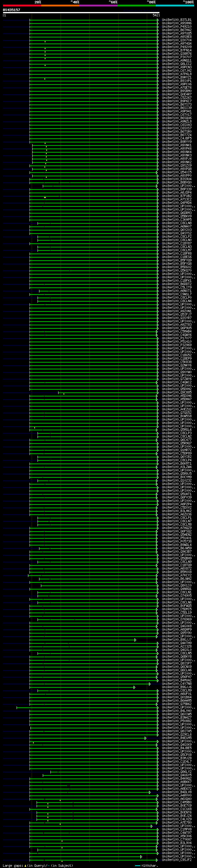The image size is (197, 868).
Task: Select hit label UniRef100_Q7ZWY6
Action: [x=177, y=379]
